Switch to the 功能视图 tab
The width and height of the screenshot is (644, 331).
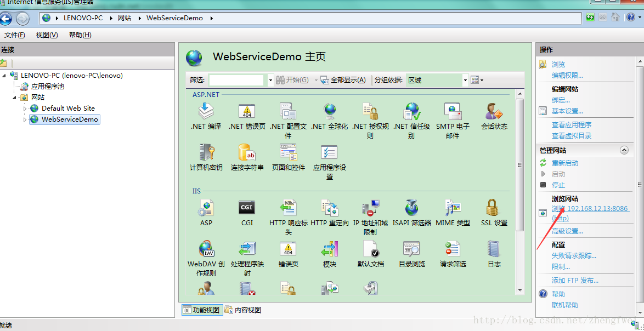pyautogui.click(x=202, y=310)
